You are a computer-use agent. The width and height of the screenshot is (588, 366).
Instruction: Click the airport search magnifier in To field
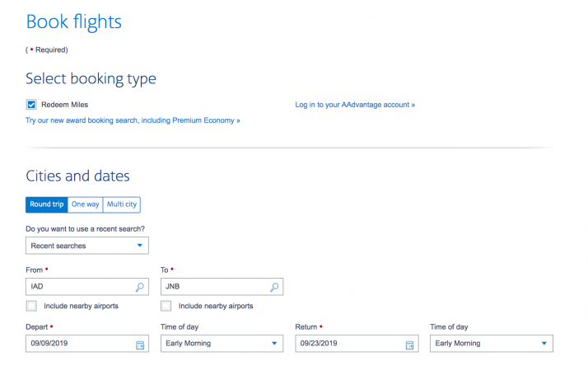[x=274, y=288]
